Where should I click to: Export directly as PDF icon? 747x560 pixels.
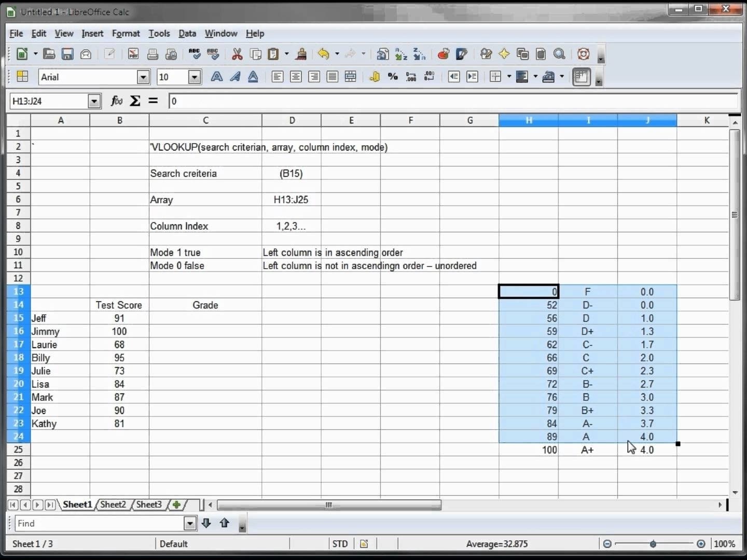pyautogui.click(x=133, y=54)
